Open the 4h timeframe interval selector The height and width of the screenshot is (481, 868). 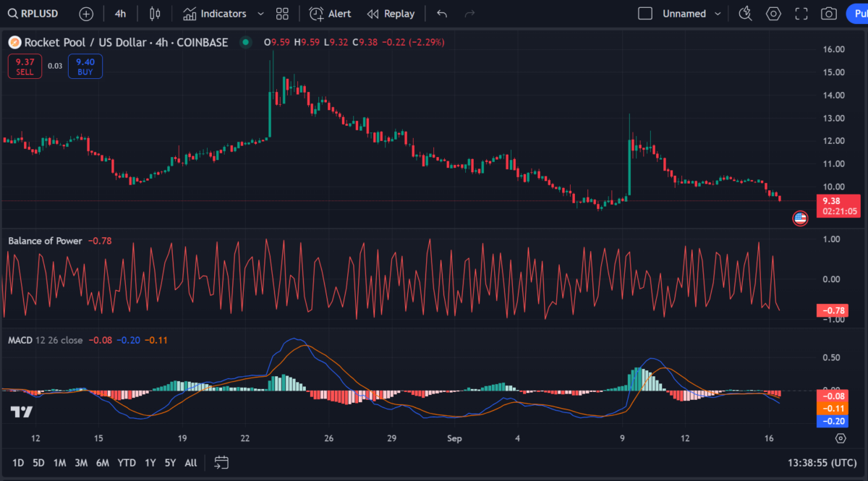120,14
